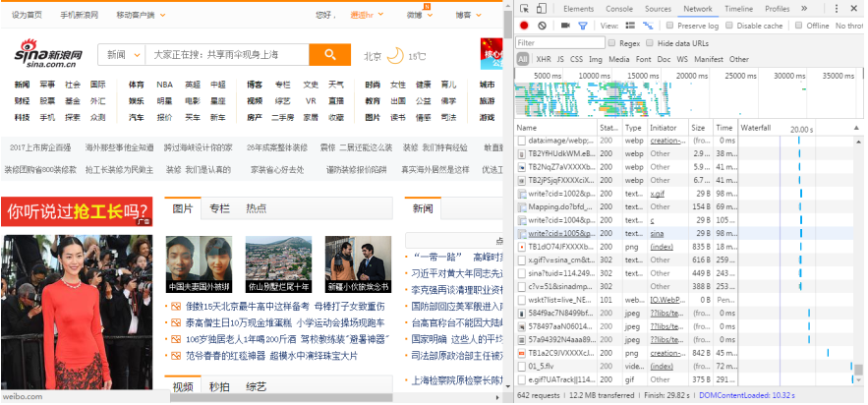The width and height of the screenshot is (868, 405).
Task: Open the x.gif initiator link
Action: [x=657, y=194]
